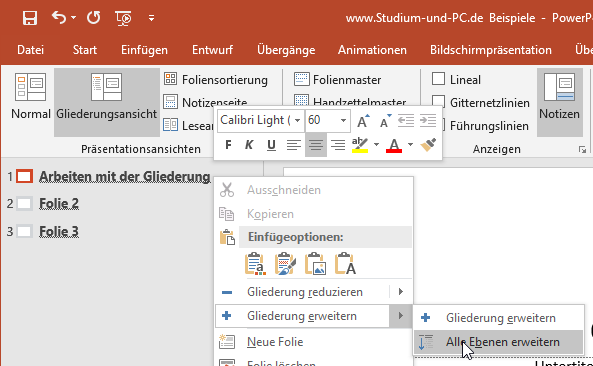Click the Calibri Light font name box

coord(255,120)
